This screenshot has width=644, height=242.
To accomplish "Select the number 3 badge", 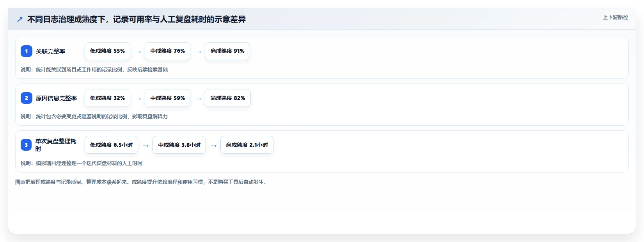I will click(27, 145).
